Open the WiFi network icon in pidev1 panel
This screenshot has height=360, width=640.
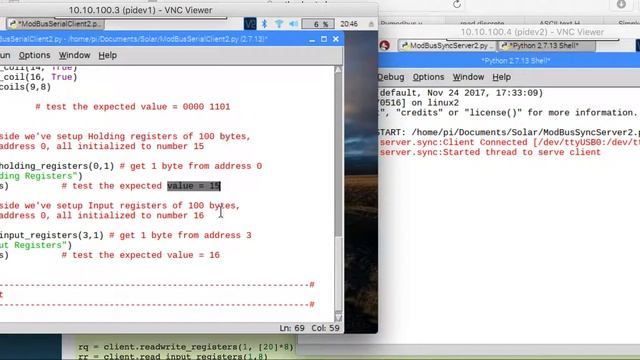[x=279, y=24]
